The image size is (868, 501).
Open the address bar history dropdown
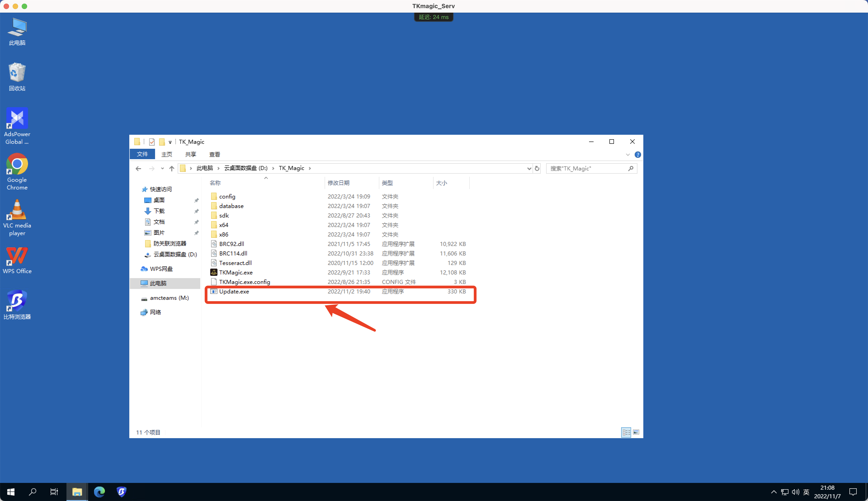click(529, 169)
